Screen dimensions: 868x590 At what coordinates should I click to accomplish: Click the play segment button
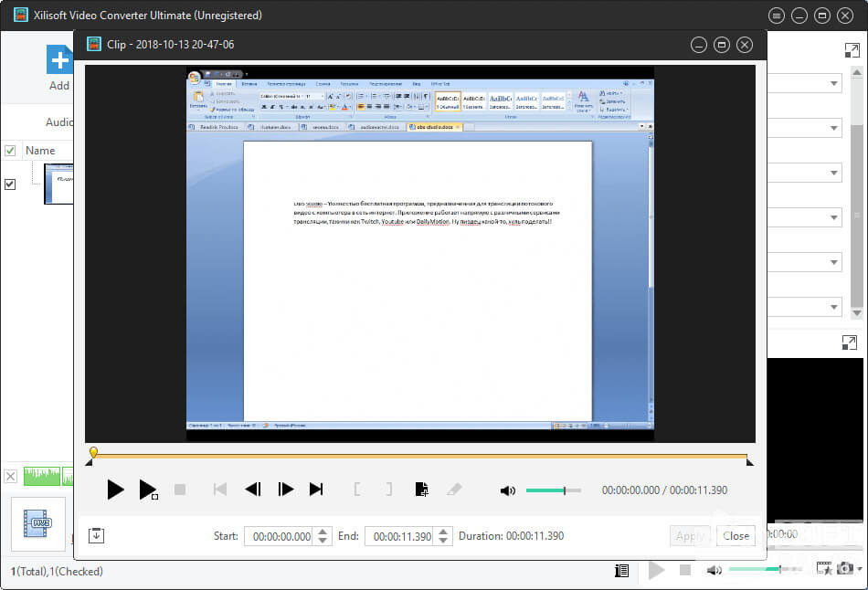(x=147, y=490)
